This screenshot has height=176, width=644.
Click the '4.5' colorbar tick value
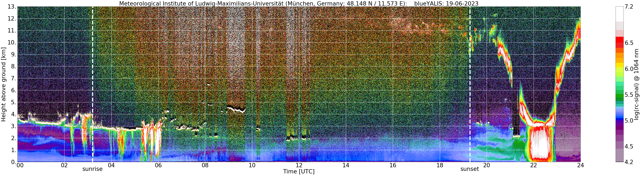629,147
